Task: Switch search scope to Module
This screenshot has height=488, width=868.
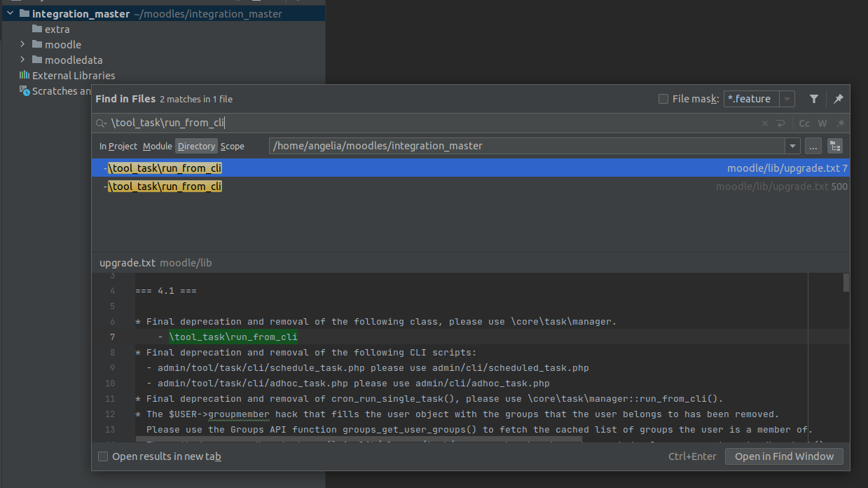Action: (x=157, y=146)
